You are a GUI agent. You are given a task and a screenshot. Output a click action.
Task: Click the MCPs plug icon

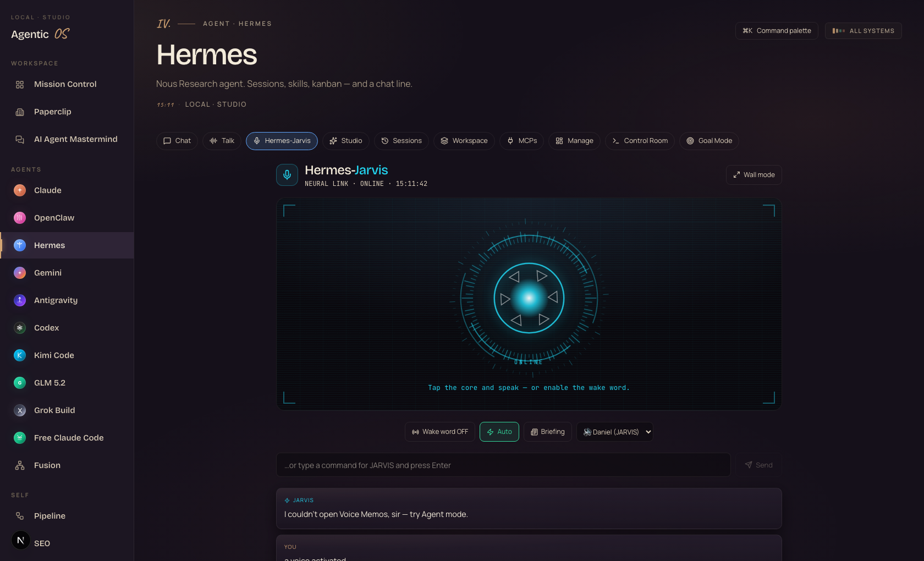pyautogui.click(x=510, y=141)
